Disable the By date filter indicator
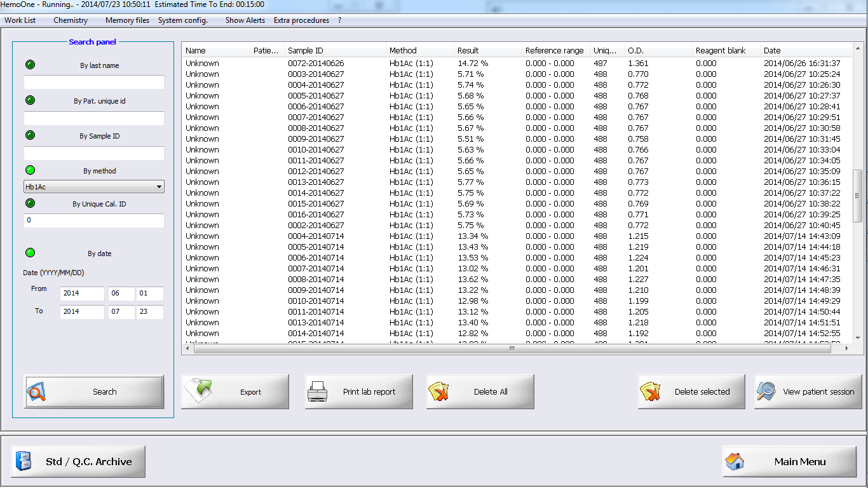Image resolution: width=868 pixels, height=488 pixels. coord(30,251)
